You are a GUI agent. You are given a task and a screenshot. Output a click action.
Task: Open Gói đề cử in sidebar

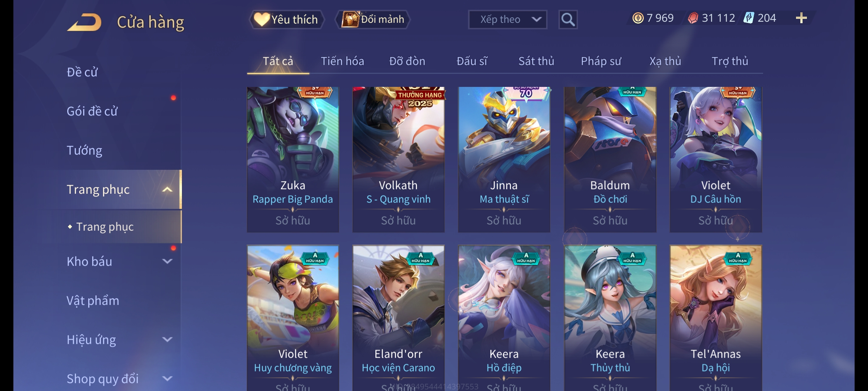point(92,111)
